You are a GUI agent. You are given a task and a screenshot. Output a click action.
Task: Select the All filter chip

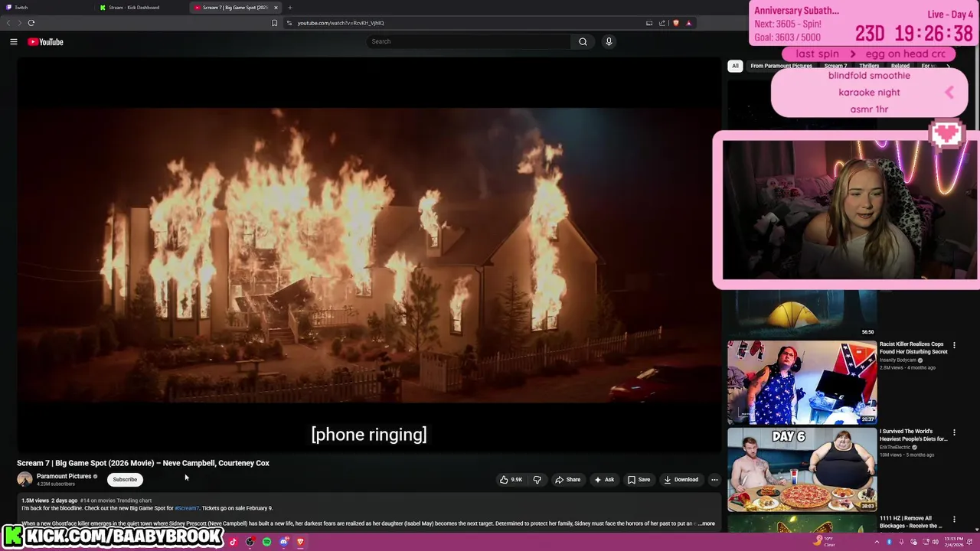click(735, 66)
